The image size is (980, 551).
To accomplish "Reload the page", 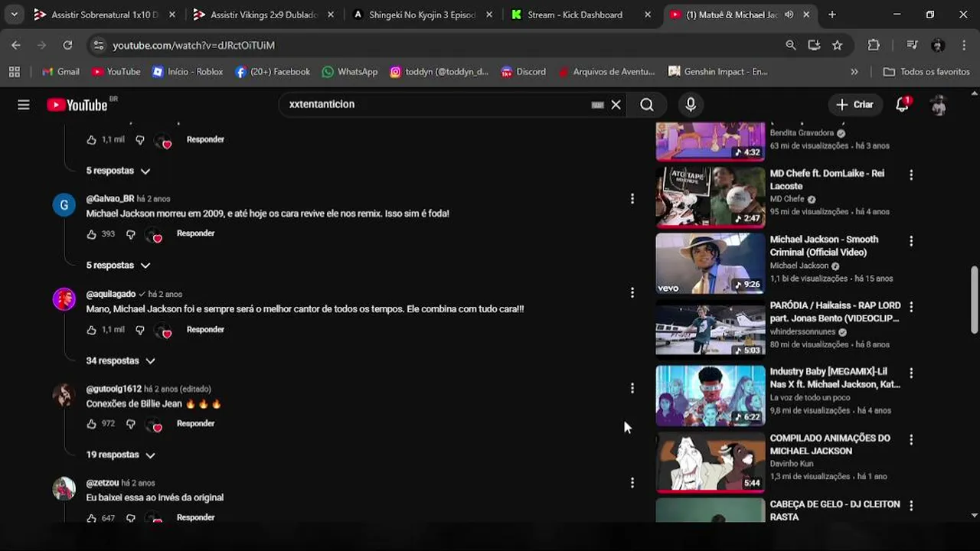I will click(x=67, y=45).
